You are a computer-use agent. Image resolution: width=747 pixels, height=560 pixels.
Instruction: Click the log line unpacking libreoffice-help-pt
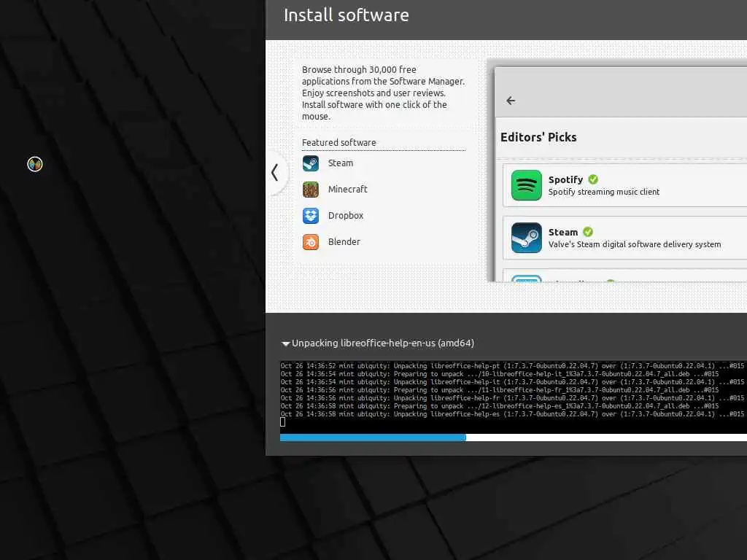[x=512, y=366]
